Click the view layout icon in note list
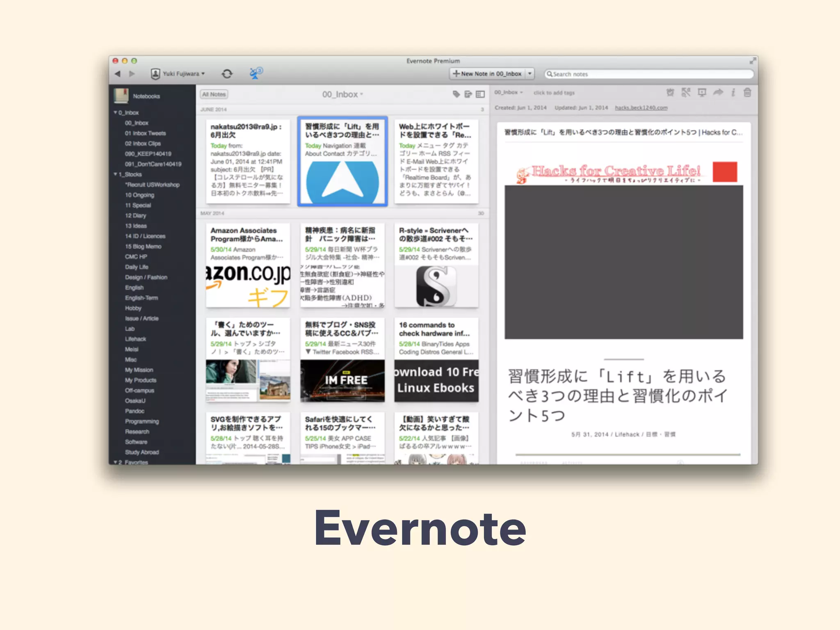Image resolution: width=840 pixels, height=630 pixels. point(480,94)
